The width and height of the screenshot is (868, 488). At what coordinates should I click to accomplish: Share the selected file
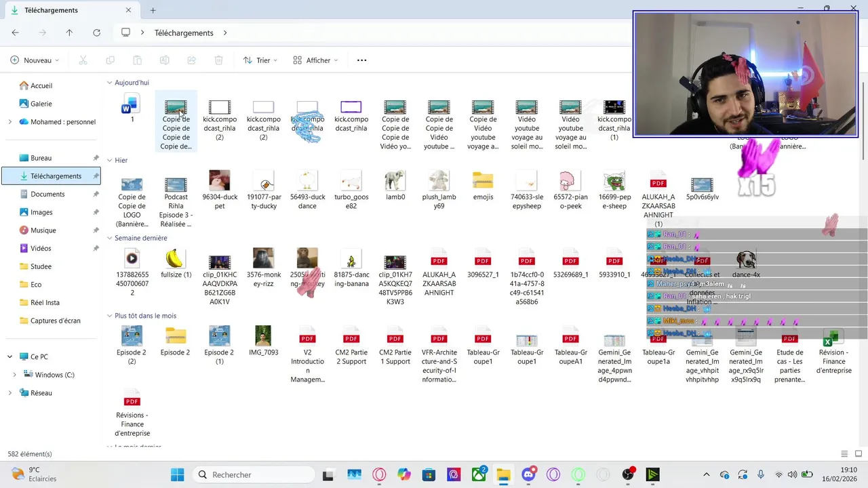191,60
